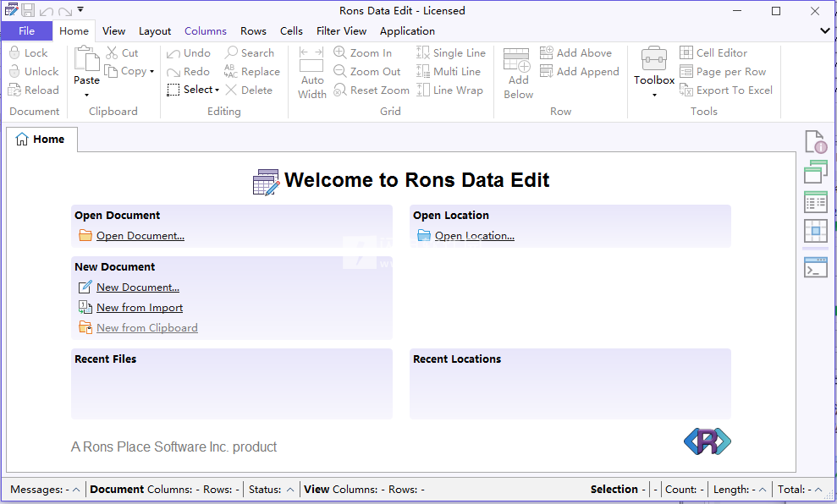Switch to the View ribbon tab
Image resolution: width=837 pixels, height=504 pixels.
[x=113, y=31]
